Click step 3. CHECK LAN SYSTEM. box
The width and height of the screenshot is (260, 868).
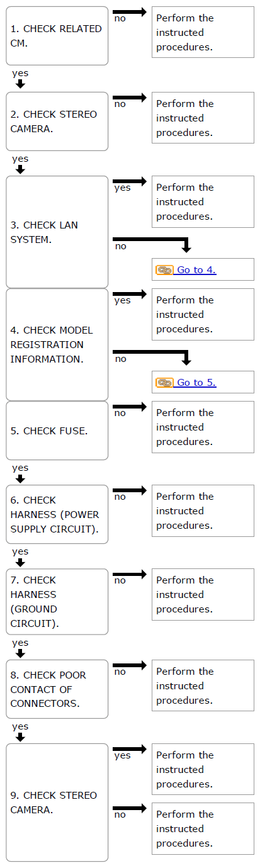pos(57,232)
